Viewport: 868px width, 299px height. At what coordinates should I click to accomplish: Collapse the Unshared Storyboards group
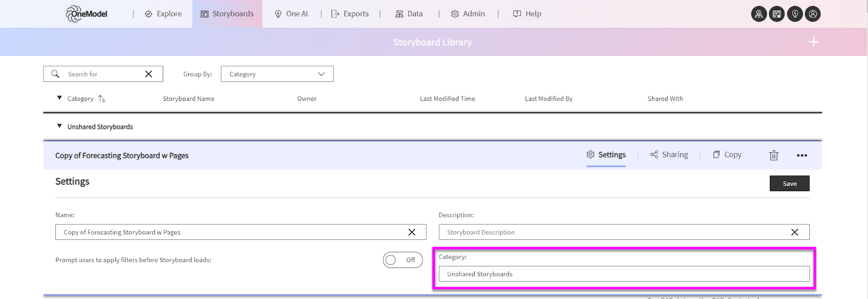[x=60, y=126]
